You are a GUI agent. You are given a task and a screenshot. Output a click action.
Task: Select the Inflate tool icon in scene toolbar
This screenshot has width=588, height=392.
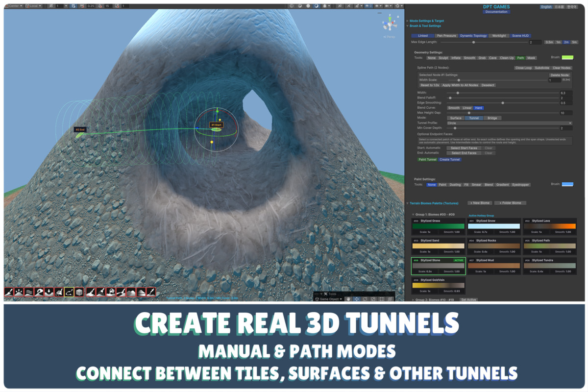(x=19, y=292)
